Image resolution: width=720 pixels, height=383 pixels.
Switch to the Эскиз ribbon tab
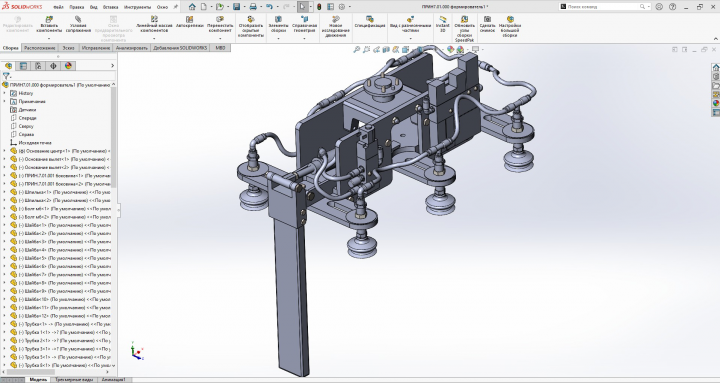click(x=68, y=48)
